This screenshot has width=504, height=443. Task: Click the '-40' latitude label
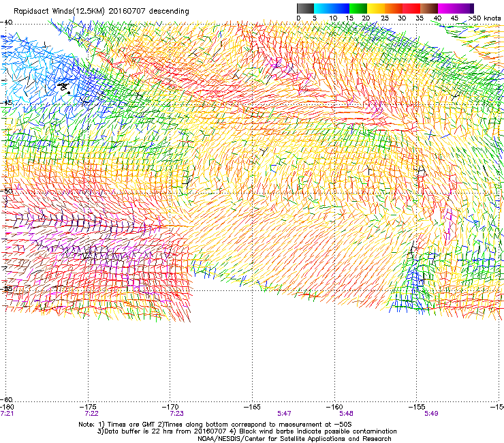point(6,22)
